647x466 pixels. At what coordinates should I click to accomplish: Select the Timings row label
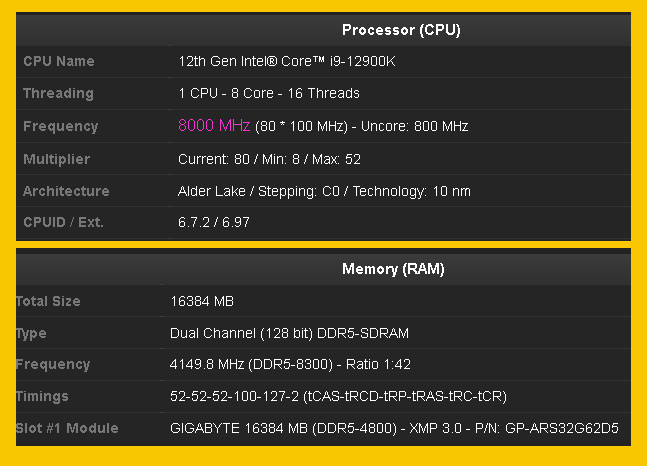[42, 396]
